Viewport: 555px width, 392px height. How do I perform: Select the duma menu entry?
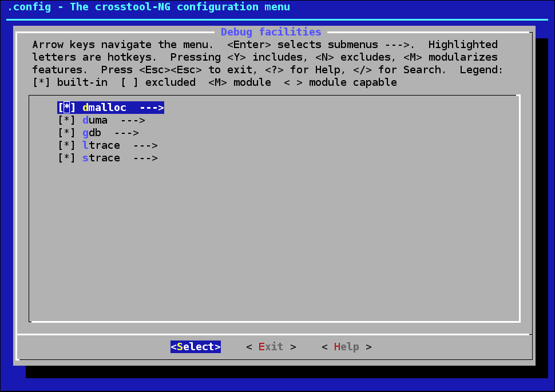pyautogui.click(x=102, y=120)
